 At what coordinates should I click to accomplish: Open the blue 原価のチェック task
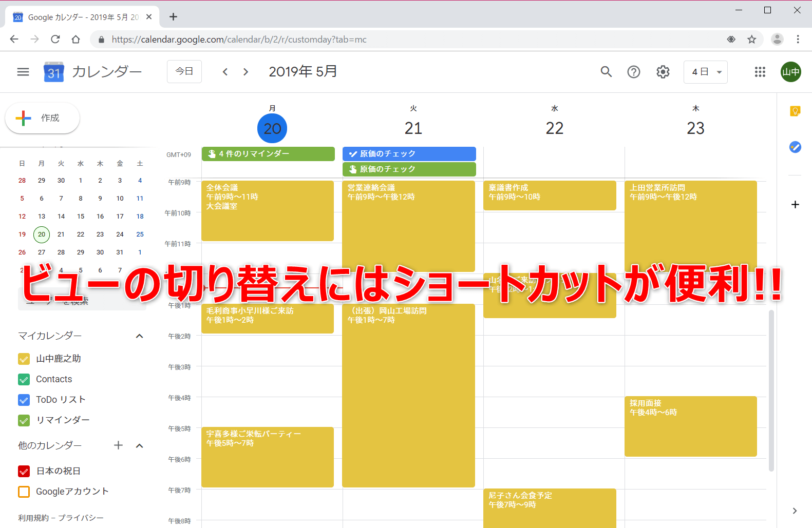click(409, 154)
